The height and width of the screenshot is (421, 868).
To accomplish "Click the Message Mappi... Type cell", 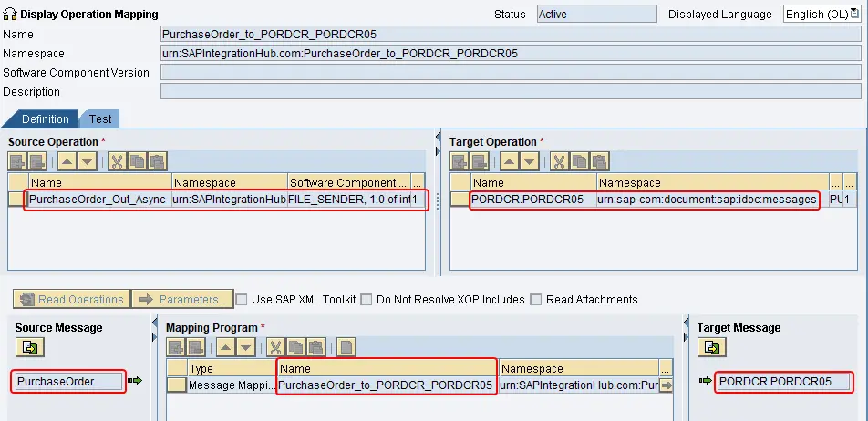I will (x=232, y=385).
